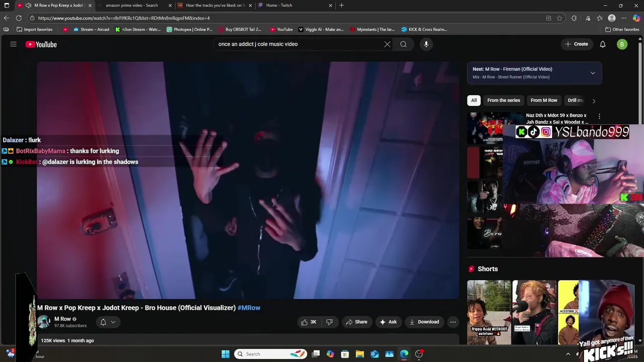Screen dimensions: 644x362
Task: Open Edge settings and more menu
Action: pos(624,18)
